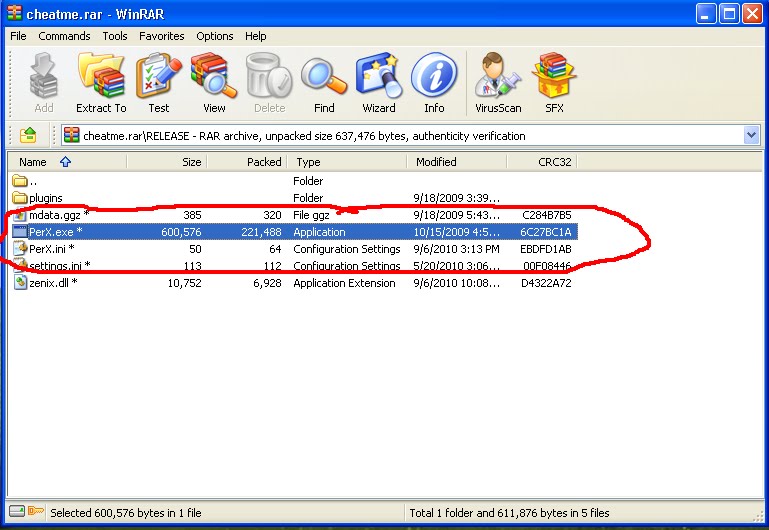Click CRC32 value D4322A72
769x530 pixels.
(546, 283)
